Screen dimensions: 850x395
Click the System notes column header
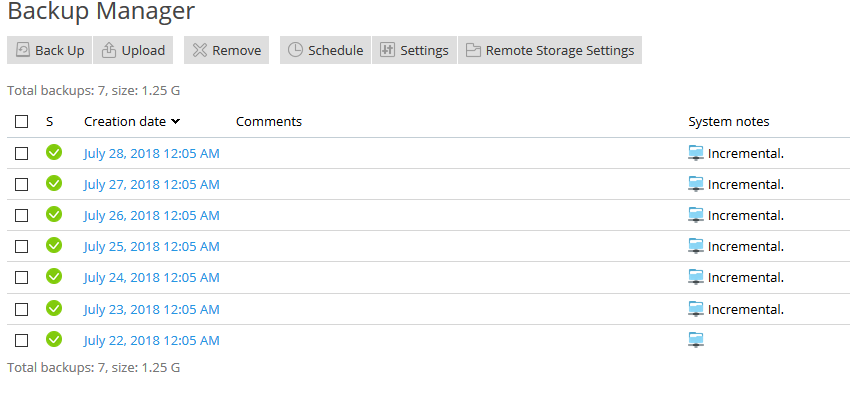(729, 121)
